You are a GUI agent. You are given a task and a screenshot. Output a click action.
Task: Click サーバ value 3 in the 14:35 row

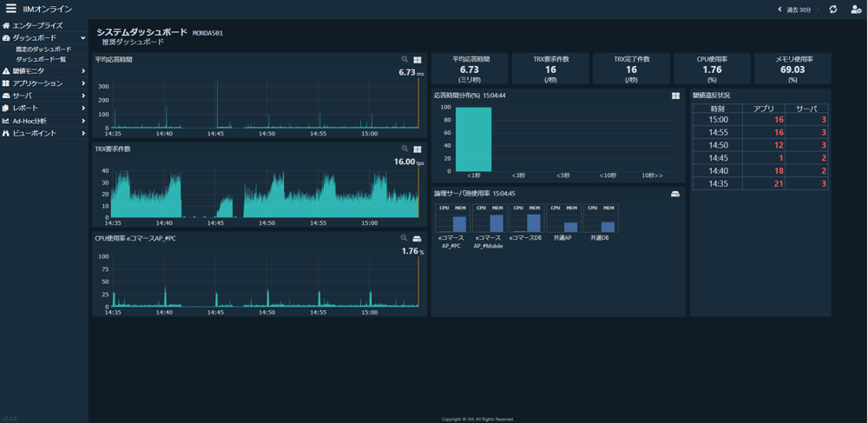824,184
